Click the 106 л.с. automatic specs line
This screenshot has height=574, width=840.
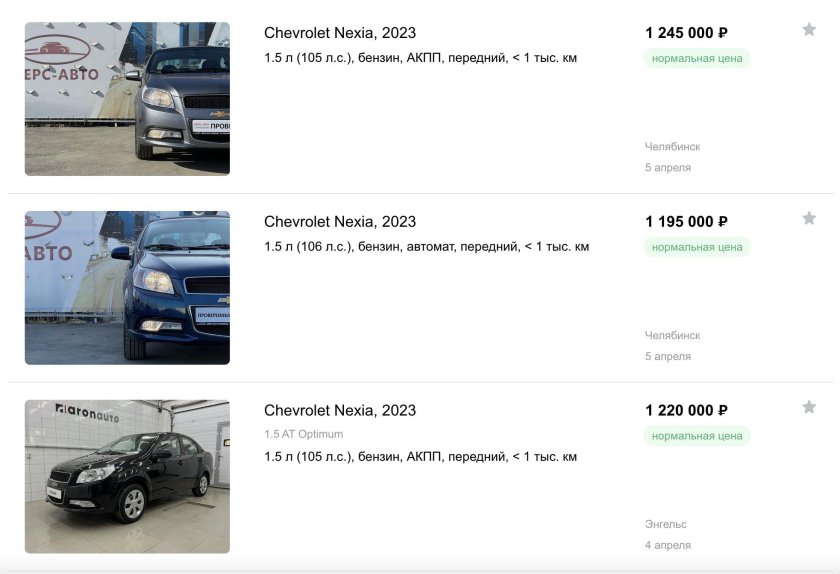(427, 247)
